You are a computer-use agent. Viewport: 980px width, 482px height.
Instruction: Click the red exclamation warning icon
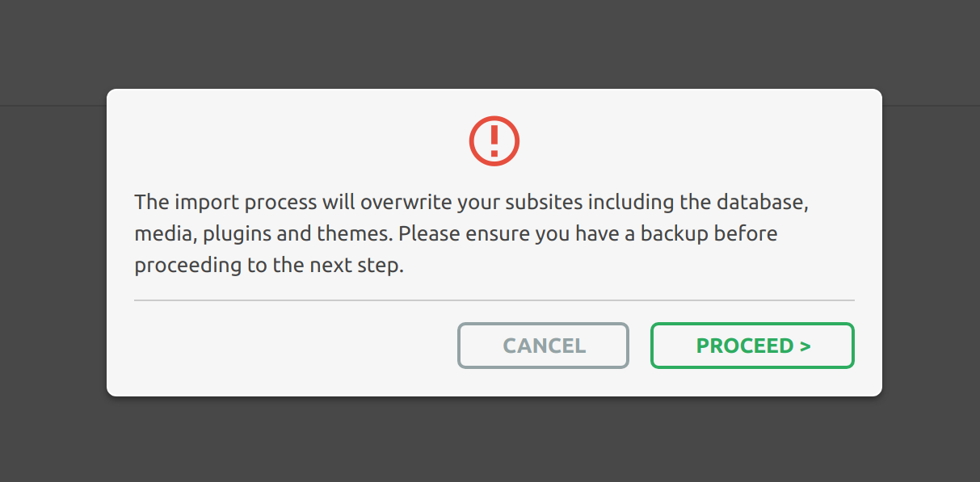[x=494, y=141]
